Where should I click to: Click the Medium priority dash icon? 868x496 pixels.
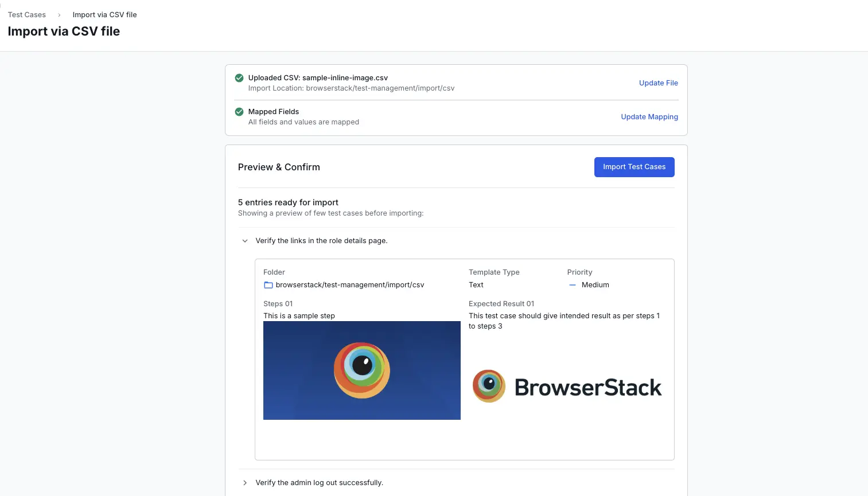click(x=572, y=285)
